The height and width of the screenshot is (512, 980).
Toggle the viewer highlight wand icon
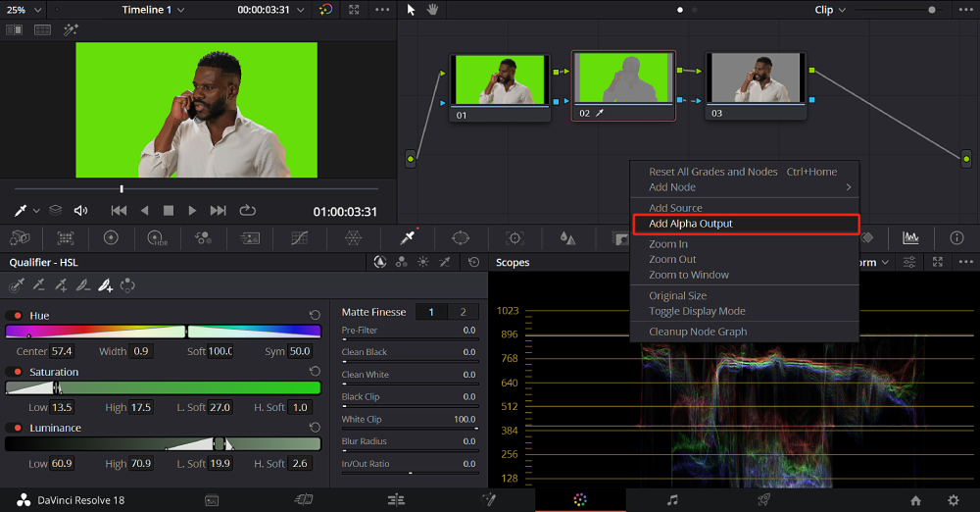pos(71,29)
